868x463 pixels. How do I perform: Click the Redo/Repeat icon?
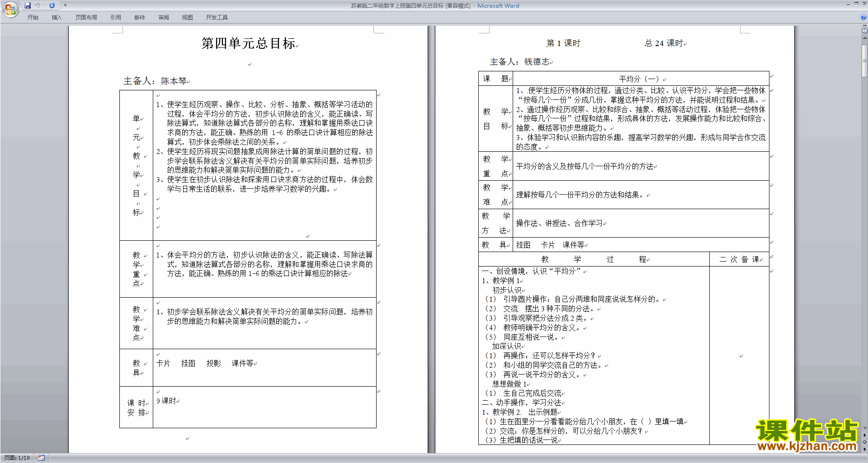(52, 5)
